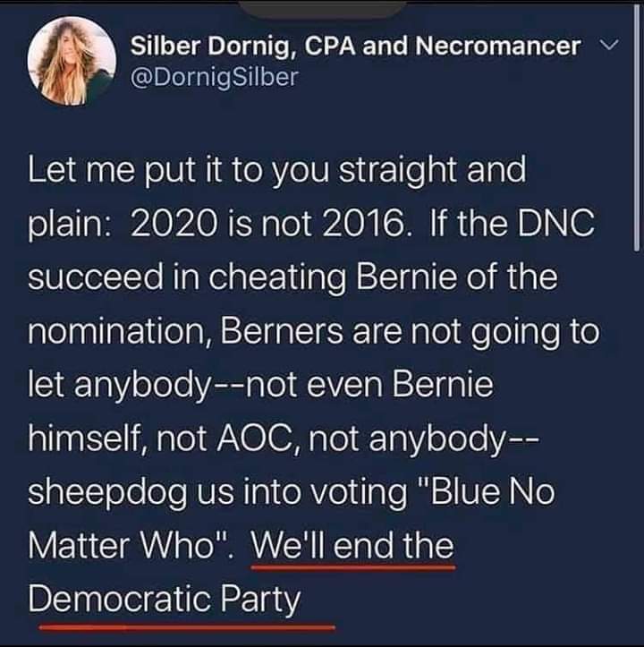Click the underlined words "Democratic Party"

[165, 600]
